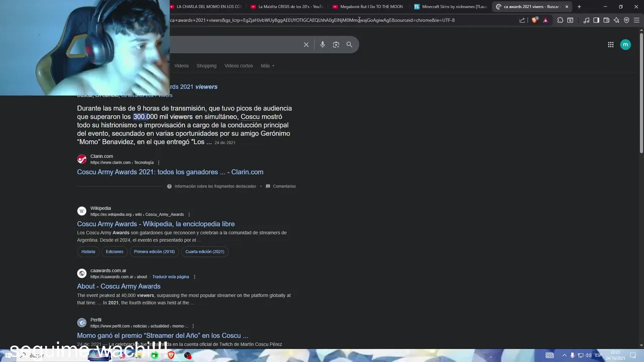
Task: Open Coscu Army Awards Wikipedia link
Action: point(156,224)
